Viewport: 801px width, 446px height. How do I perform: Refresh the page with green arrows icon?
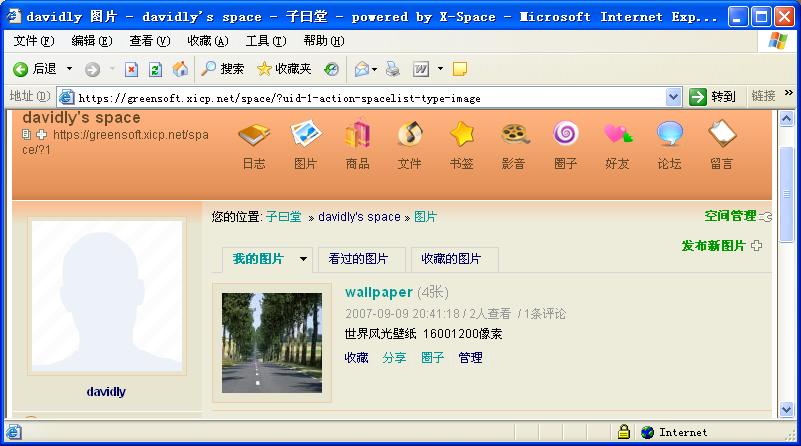155,69
